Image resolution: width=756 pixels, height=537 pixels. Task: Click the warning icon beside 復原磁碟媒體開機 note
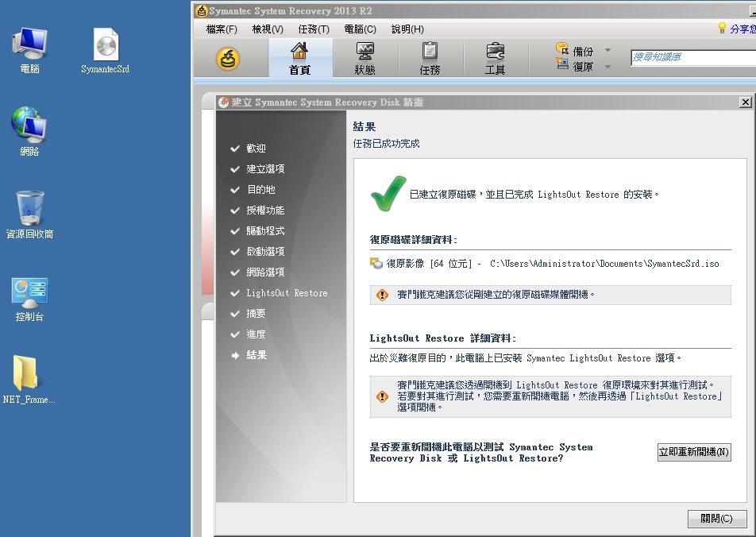click(382, 295)
